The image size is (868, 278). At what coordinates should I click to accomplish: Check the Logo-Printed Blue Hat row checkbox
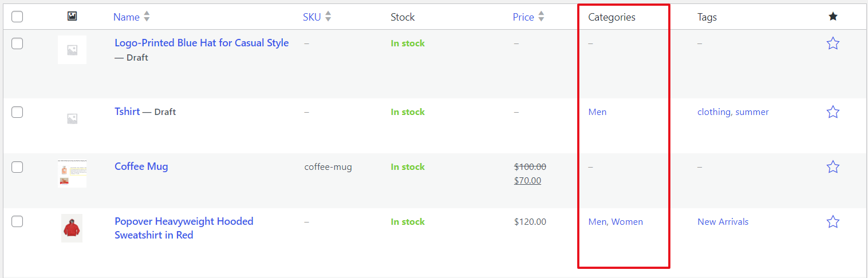17,43
